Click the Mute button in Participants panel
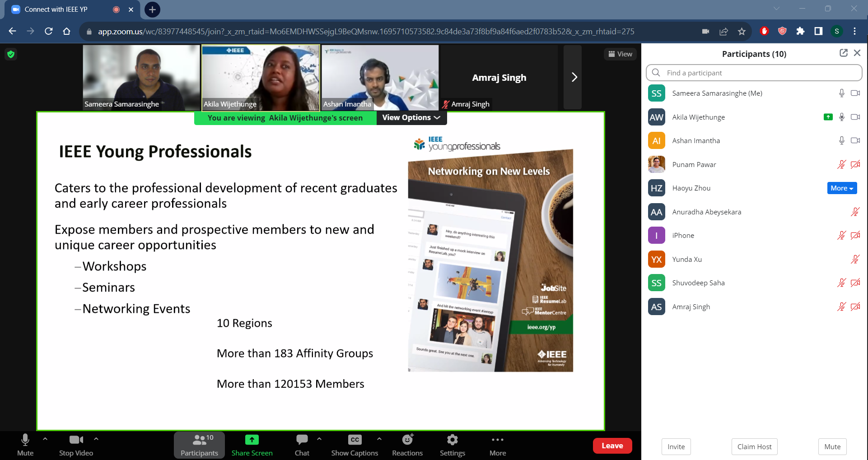 832,446
